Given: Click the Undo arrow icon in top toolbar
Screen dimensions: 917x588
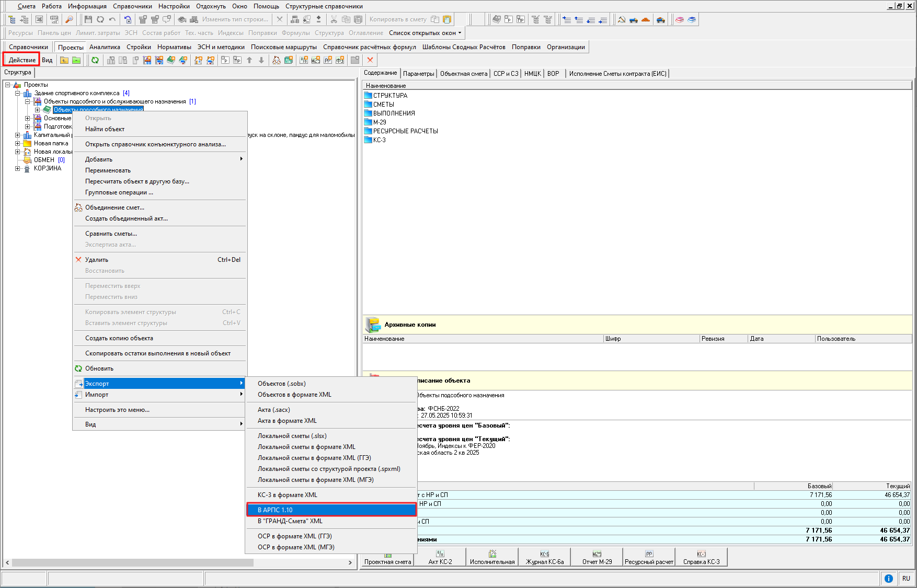Looking at the screenshot, I should tap(112, 19).
